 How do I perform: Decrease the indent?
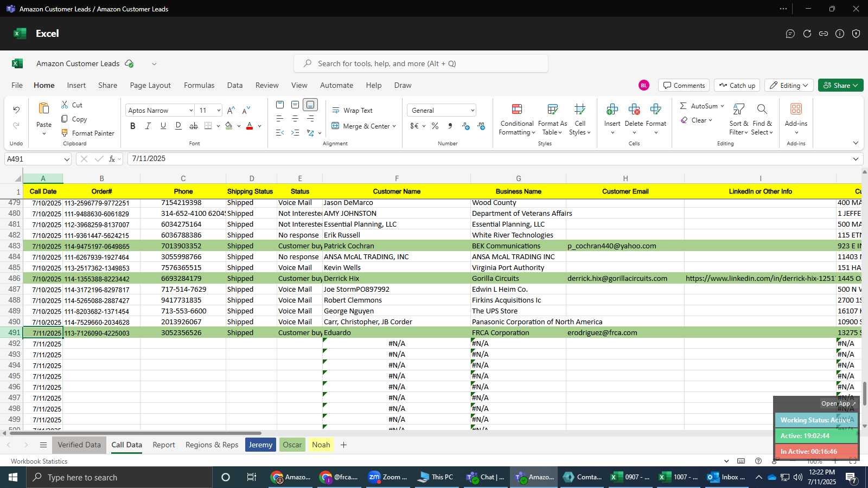[280, 132]
